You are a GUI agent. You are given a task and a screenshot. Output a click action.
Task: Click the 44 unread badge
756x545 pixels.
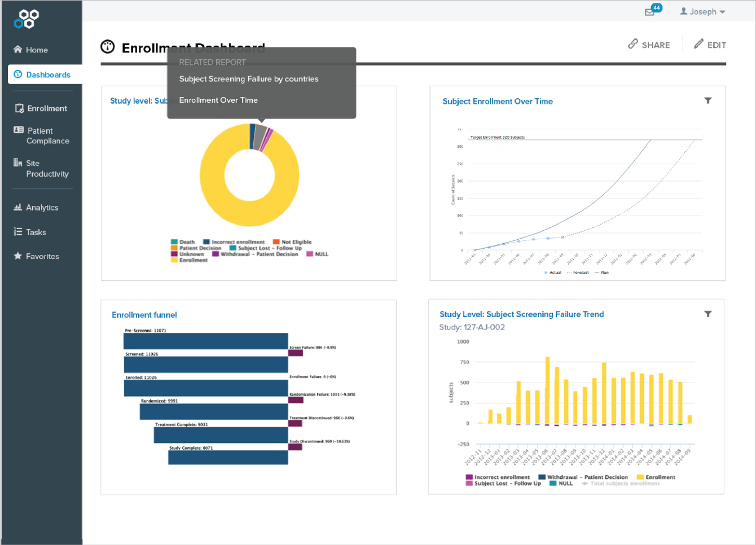coord(657,8)
